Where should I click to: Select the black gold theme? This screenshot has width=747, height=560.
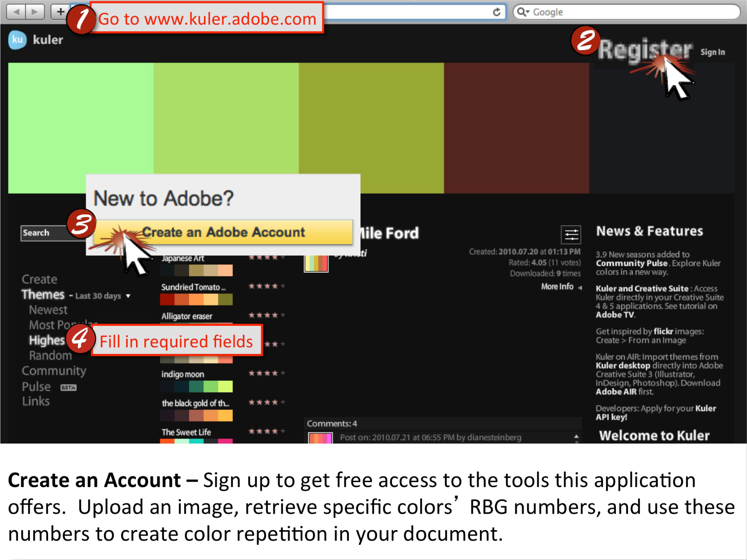[x=195, y=403]
